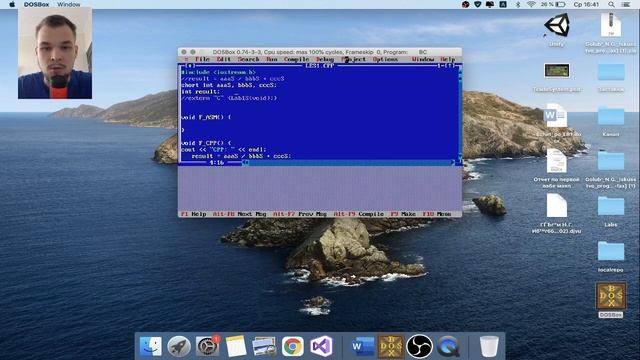640x360 pixels.
Task: Open the Trash in the Dock
Action: (489, 346)
